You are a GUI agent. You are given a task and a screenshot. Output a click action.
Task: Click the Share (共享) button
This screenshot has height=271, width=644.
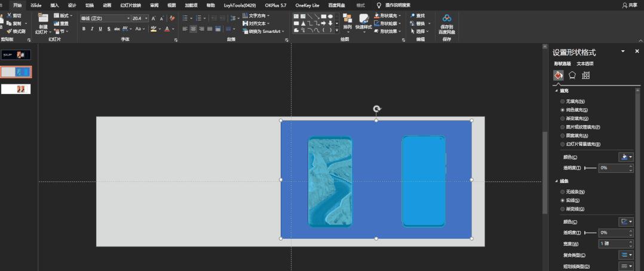tap(630, 5)
